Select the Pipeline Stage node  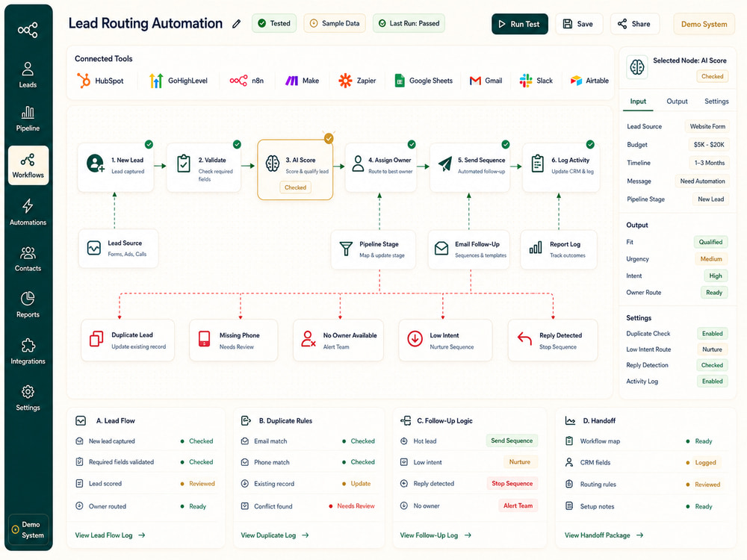[373, 249]
